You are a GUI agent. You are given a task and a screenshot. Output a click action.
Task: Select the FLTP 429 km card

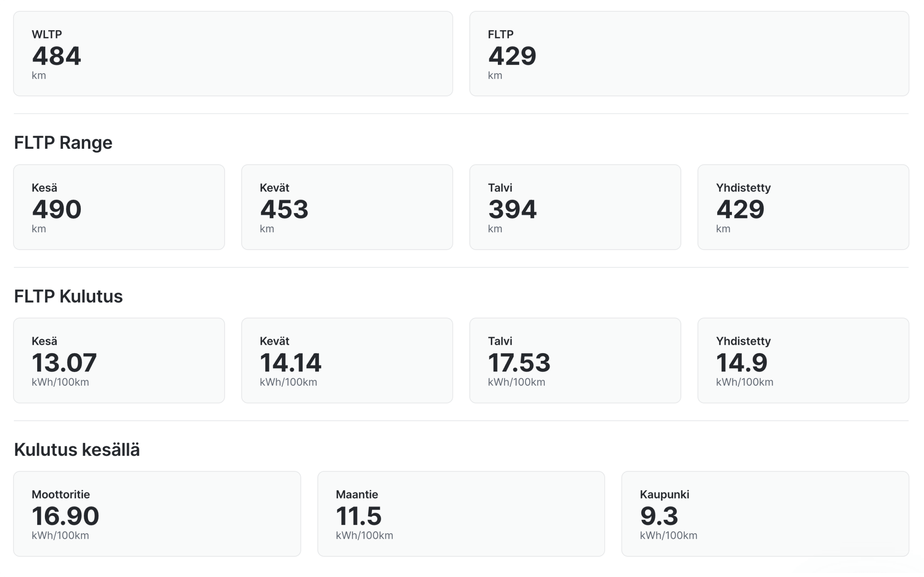coord(689,53)
